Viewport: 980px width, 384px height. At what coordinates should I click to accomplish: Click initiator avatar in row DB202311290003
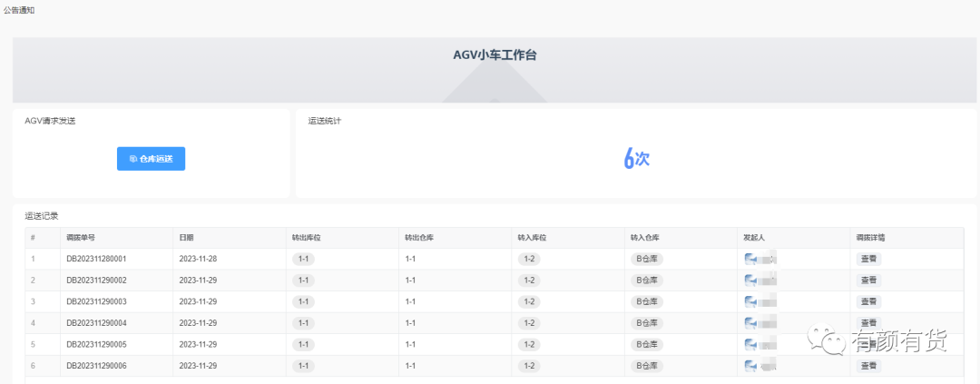tap(750, 301)
